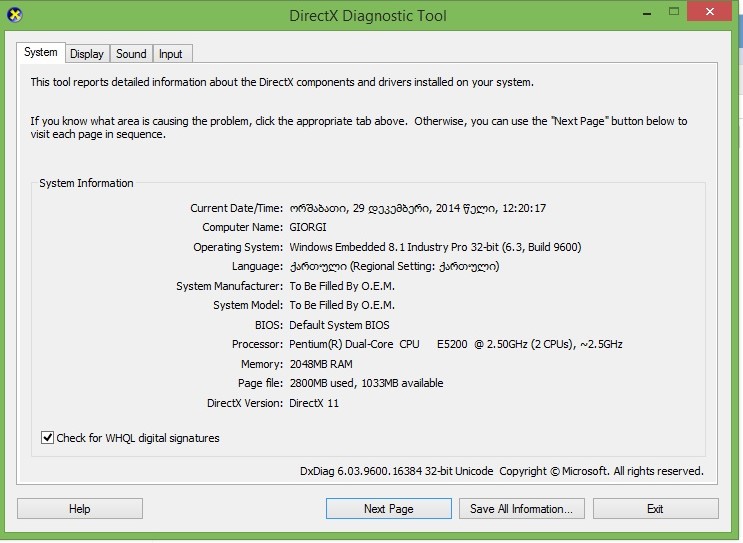Close the DirectX Diagnostic Tool window

709,12
